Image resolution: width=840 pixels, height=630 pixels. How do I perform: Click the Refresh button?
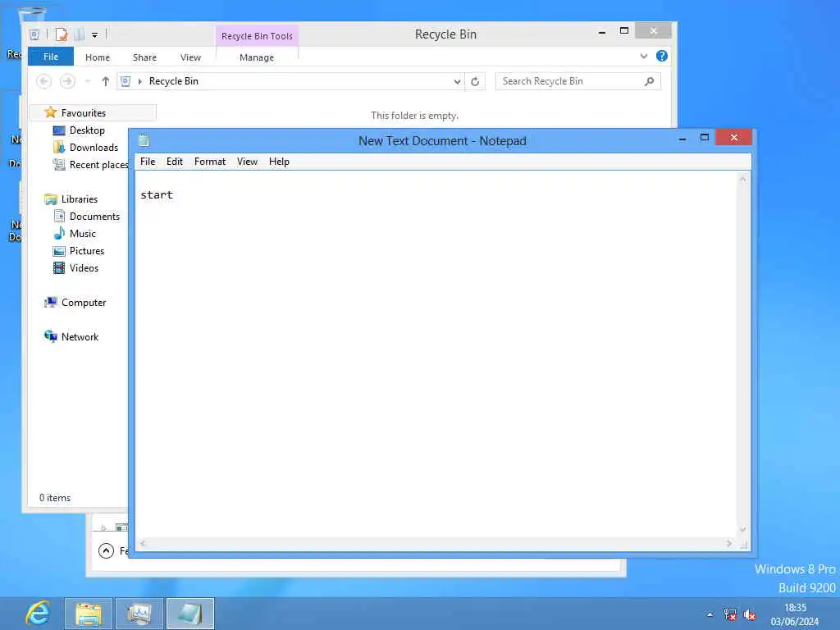(475, 81)
